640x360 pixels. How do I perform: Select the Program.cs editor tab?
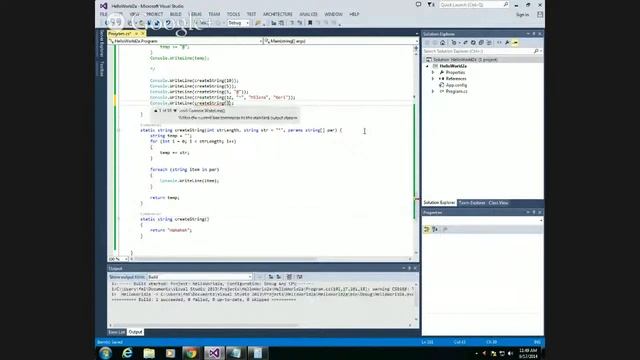click(x=120, y=33)
